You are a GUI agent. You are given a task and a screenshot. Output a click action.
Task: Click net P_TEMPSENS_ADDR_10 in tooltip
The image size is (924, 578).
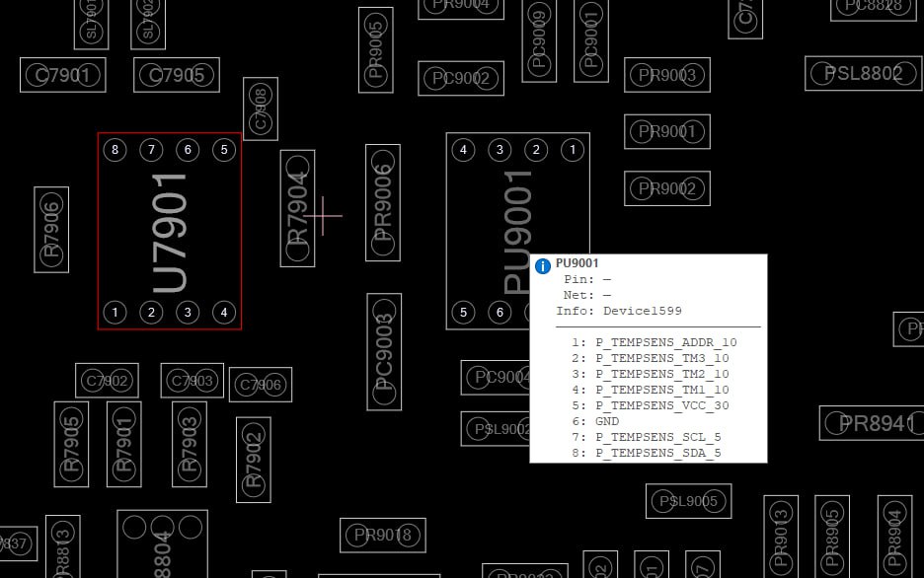666,342
